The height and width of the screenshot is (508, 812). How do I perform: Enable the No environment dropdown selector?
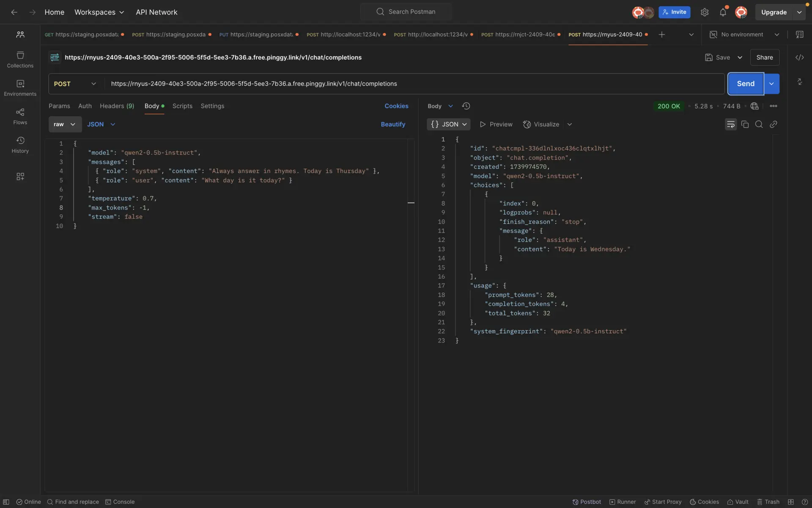[743, 35]
